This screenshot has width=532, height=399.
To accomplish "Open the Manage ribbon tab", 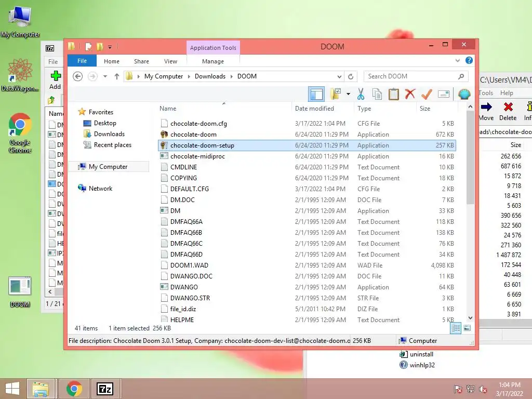I will (213, 61).
